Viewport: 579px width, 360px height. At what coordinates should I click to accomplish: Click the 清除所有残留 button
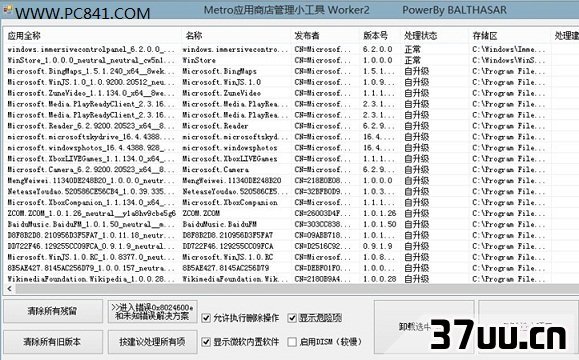(53, 311)
